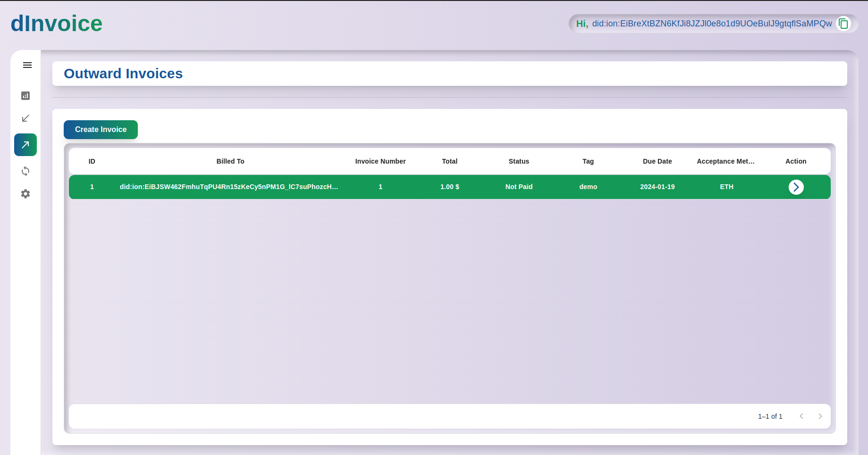Click the user DID text in header
868x455 pixels.
[x=712, y=24]
